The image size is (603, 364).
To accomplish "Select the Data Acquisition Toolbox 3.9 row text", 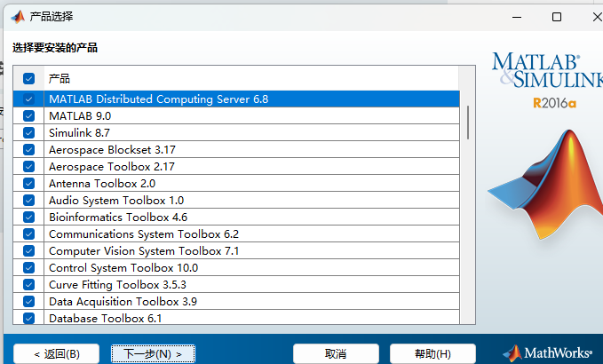I will click(x=123, y=302).
